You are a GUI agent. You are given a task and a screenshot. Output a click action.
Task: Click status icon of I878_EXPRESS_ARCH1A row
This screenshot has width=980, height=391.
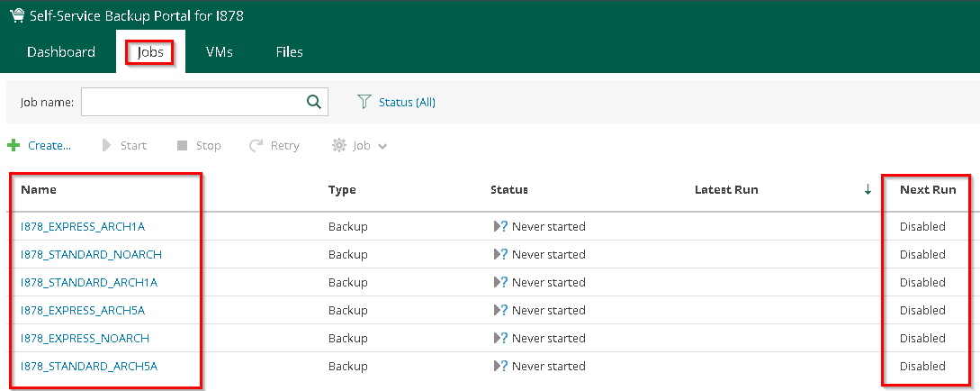coord(500,226)
